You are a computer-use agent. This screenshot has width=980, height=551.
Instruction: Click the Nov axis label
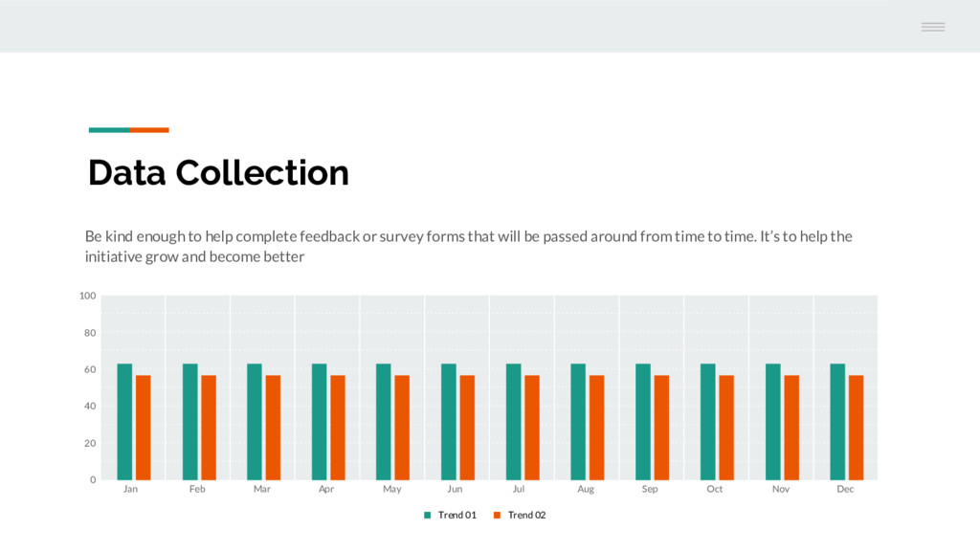781,489
